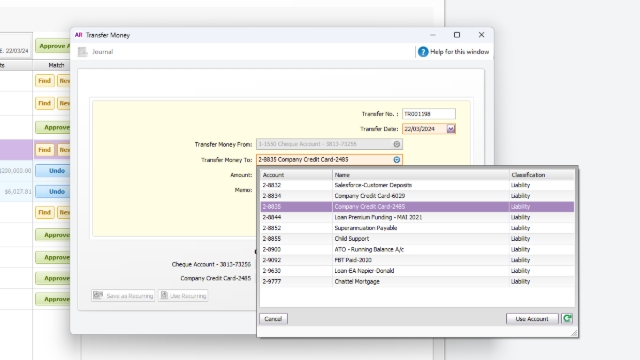This screenshot has width=640, height=360.
Task: Click the Transfer Money From dropdown arrow
Action: [397, 144]
